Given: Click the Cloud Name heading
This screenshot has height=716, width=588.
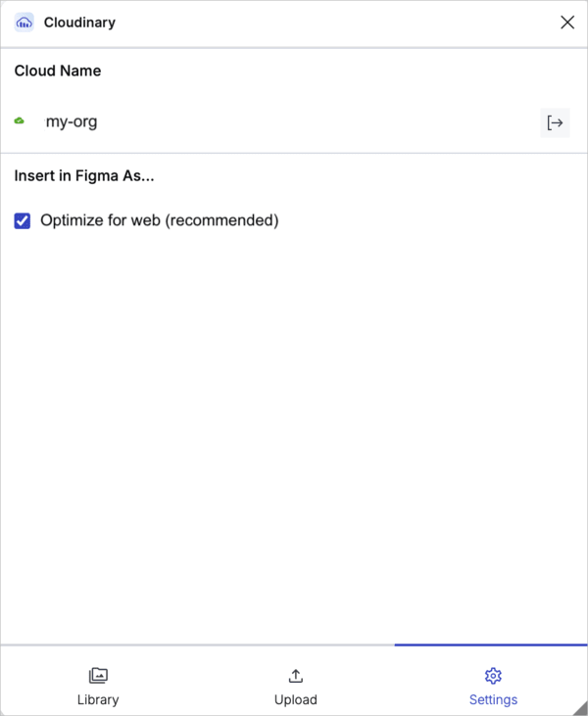Looking at the screenshot, I should pos(58,71).
